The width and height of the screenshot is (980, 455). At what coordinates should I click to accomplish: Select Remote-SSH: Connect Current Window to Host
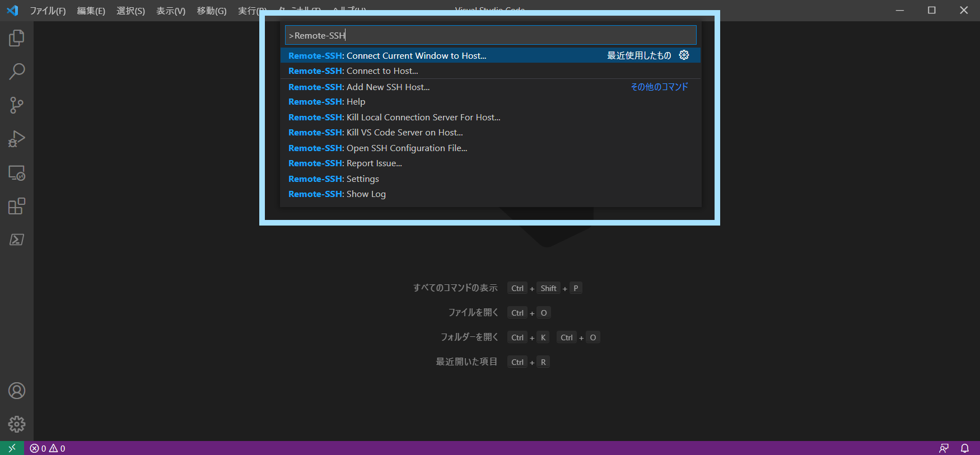tap(491, 55)
